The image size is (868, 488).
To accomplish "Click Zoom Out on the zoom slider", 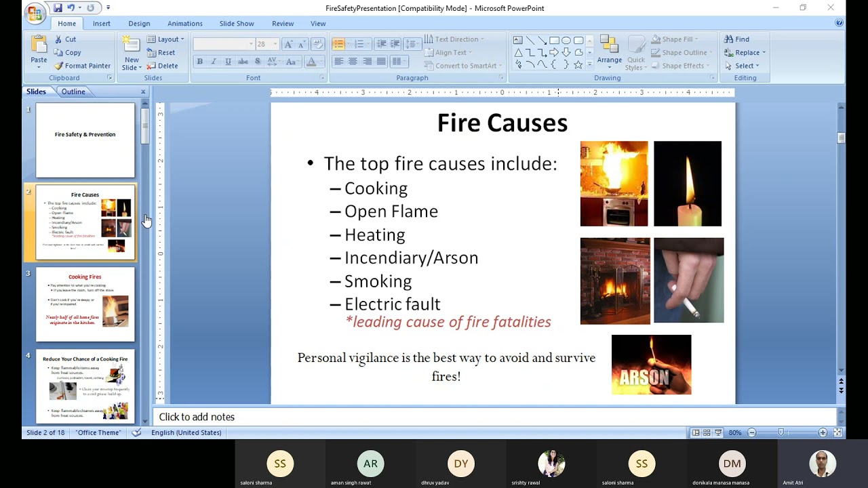I will [x=751, y=432].
